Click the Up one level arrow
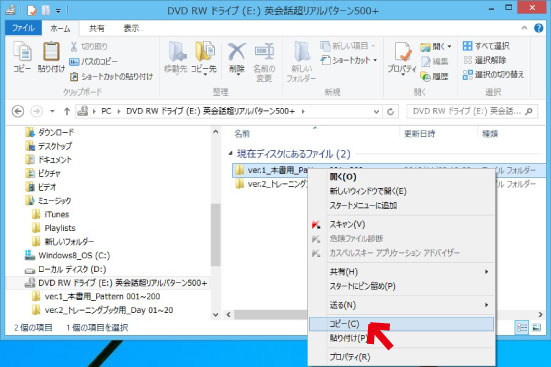The image size is (551, 367). 67,111
